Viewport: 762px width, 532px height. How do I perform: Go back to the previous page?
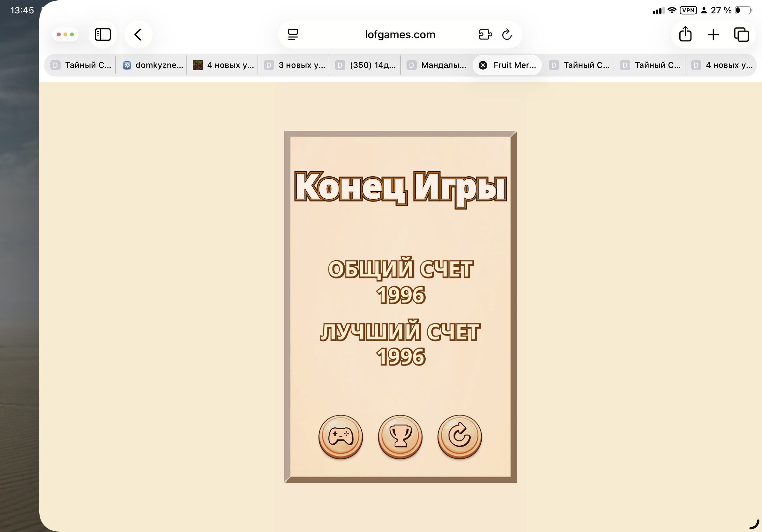(138, 34)
